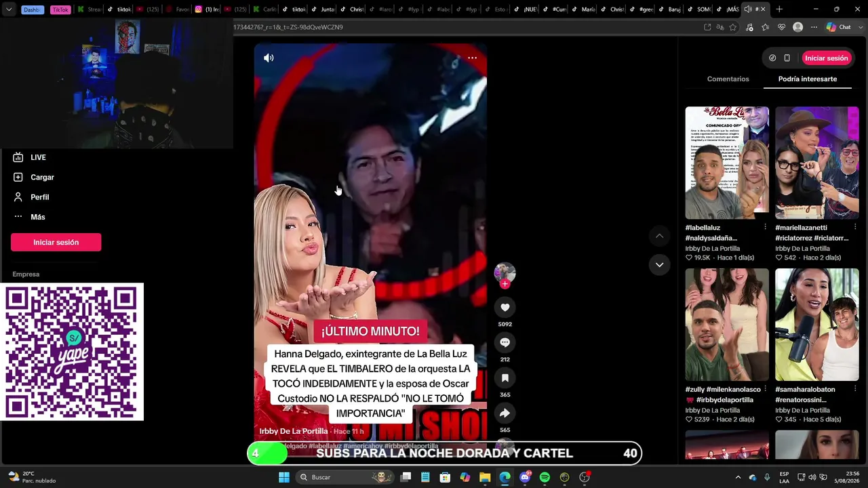This screenshot has height=488, width=868.
Task: Switch to the Comentarios tab
Action: tap(728, 79)
